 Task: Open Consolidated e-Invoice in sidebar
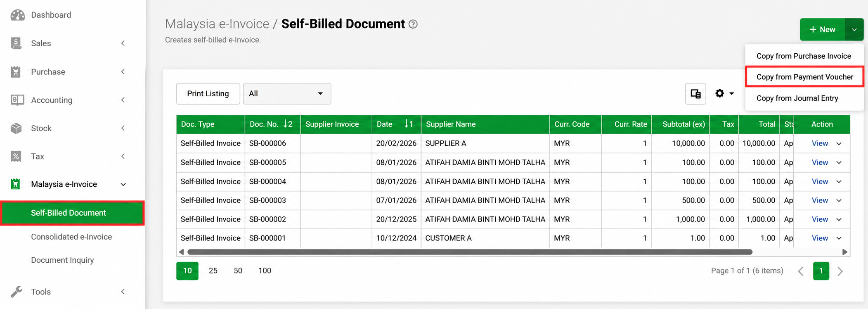tap(71, 237)
